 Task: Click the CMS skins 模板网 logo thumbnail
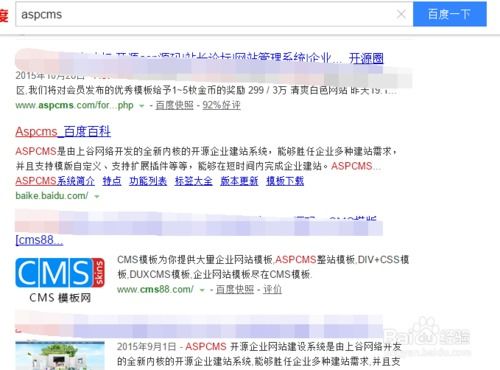click(x=60, y=280)
